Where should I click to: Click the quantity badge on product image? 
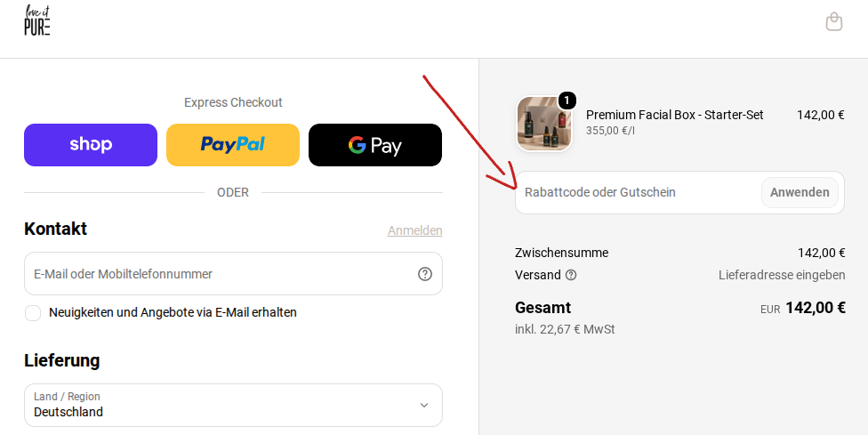pyautogui.click(x=567, y=101)
